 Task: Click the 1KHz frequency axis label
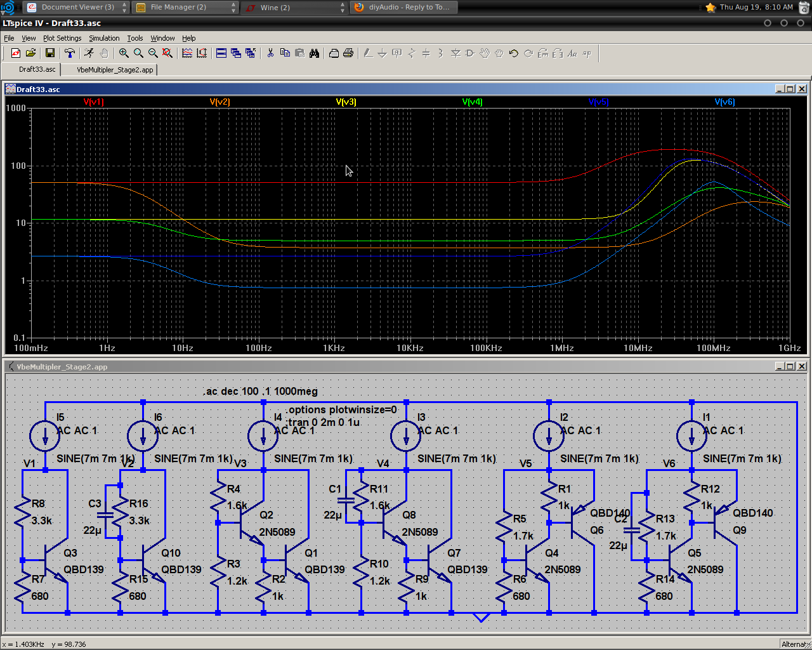click(334, 348)
